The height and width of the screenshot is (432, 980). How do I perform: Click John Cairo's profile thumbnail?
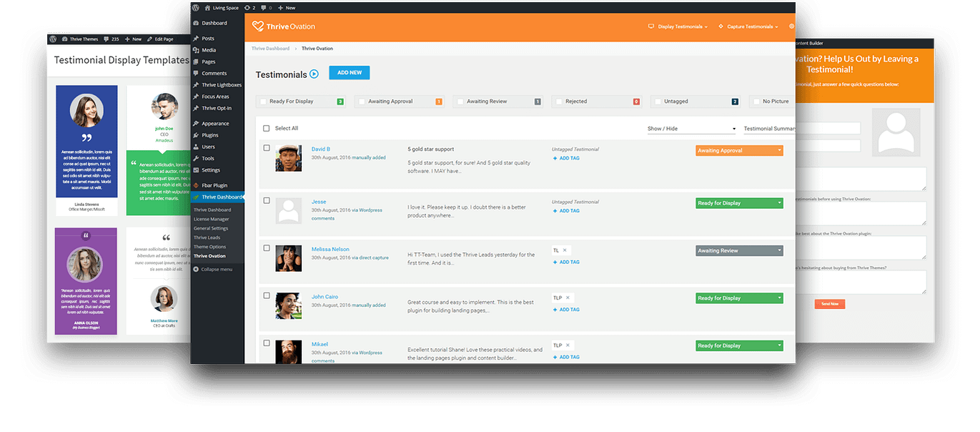pos(288,305)
